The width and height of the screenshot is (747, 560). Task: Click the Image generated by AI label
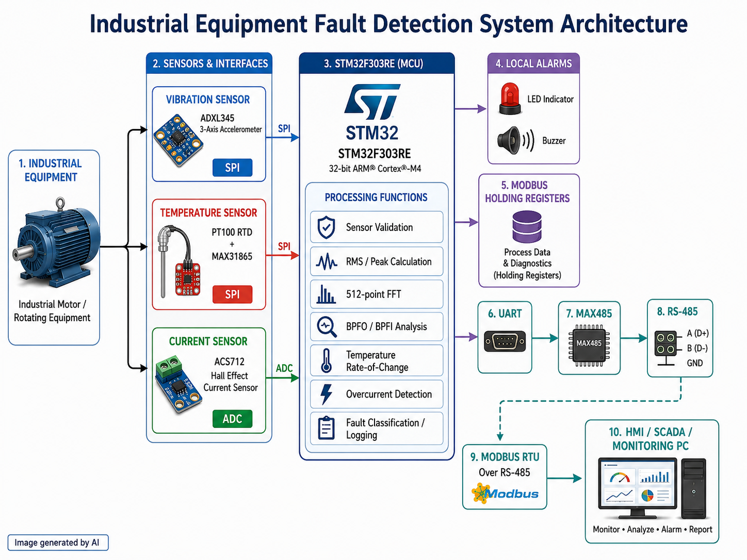57,542
